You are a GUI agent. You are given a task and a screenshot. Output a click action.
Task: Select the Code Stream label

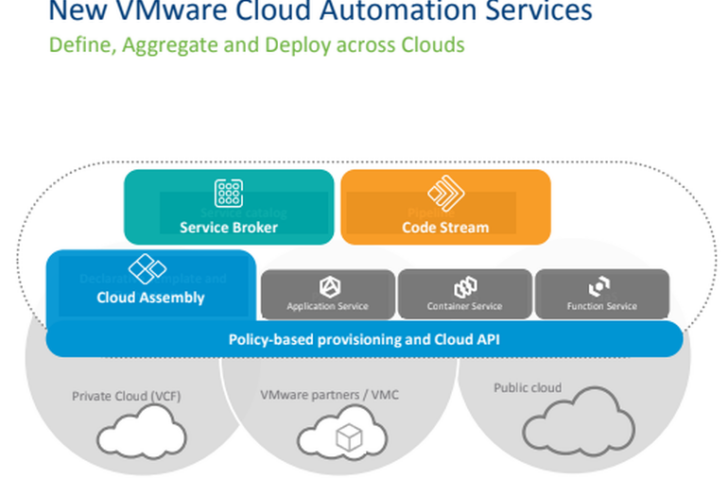pos(445,227)
